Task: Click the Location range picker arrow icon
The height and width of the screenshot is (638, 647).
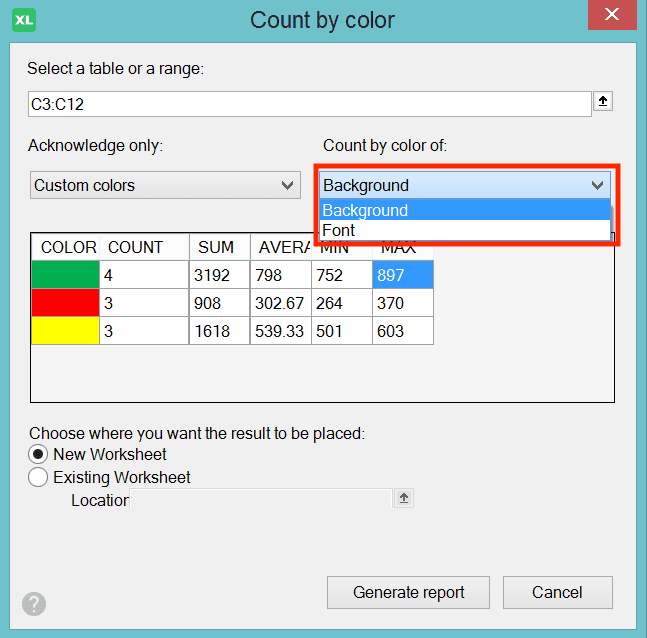Action: click(x=404, y=498)
